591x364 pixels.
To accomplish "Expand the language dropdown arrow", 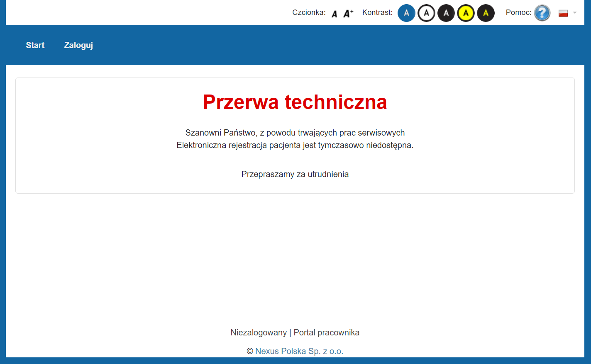I will click(x=575, y=13).
